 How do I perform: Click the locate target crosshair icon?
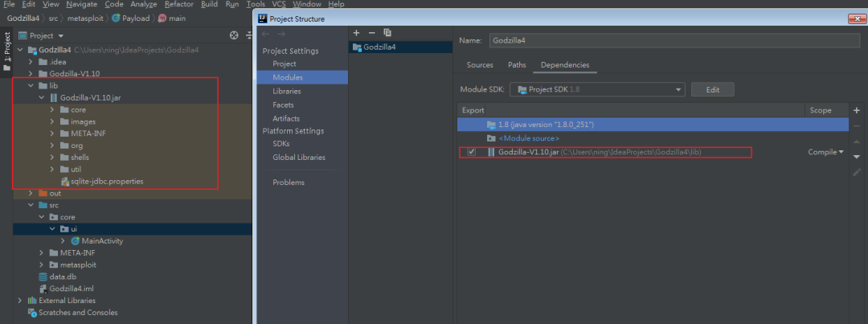click(x=234, y=35)
